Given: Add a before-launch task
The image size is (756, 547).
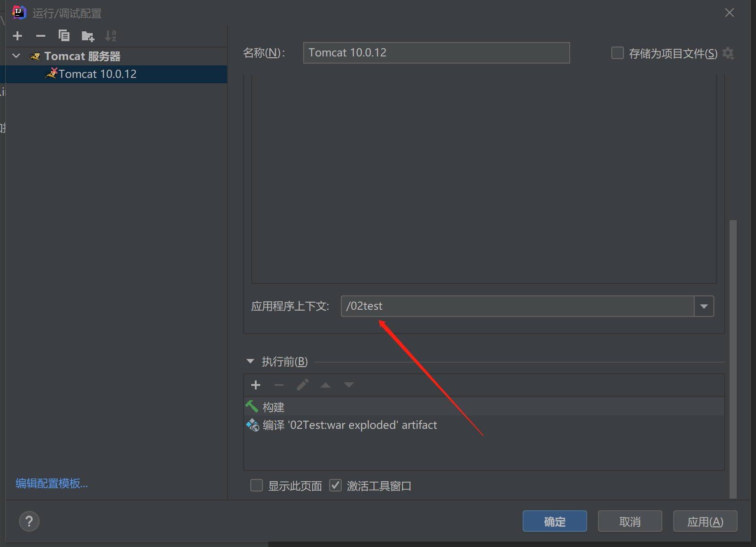Looking at the screenshot, I should pyautogui.click(x=256, y=385).
